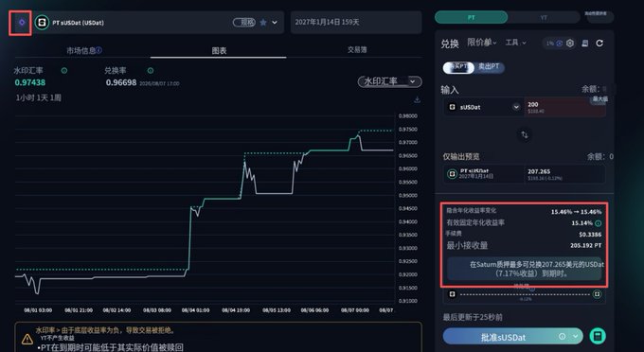Open swap settings via the gear icon

click(x=570, y=44)
